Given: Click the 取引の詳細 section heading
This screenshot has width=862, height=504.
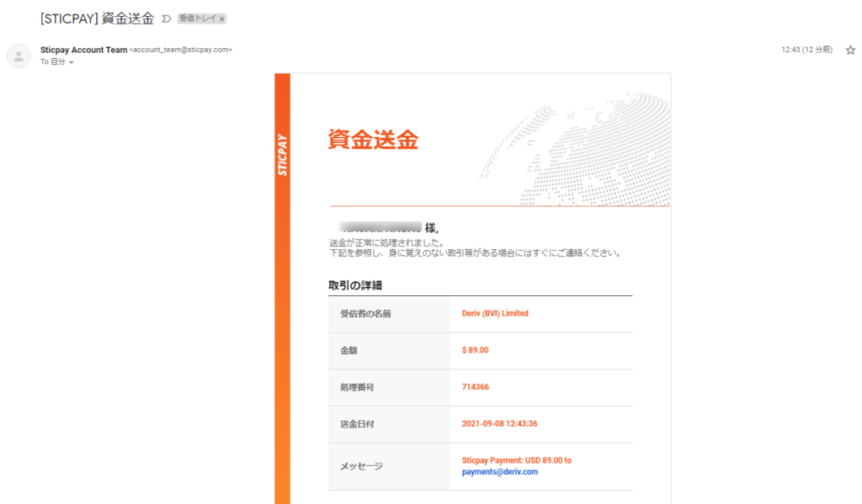Looking at the screenshot, I should [355, 285].
